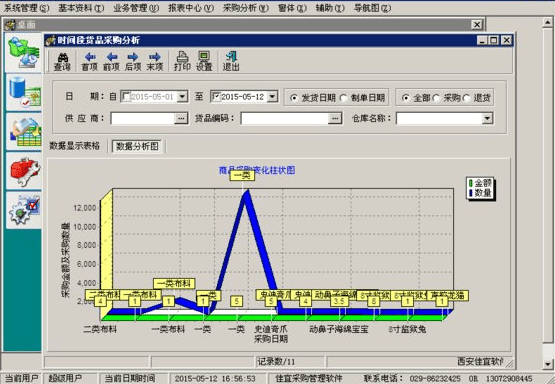Go to next record with 后项 arrow
This screenshot has width=555, height=384.
133,61
